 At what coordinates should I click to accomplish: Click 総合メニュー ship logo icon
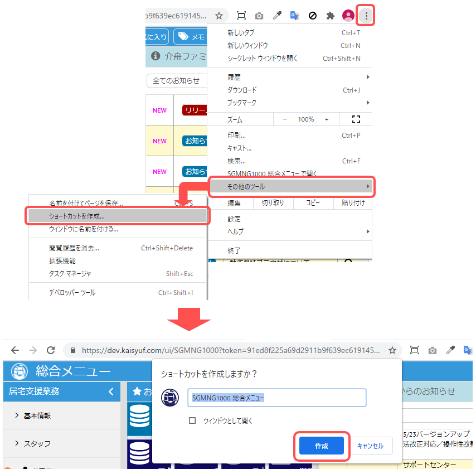click(x=20, y=371)
